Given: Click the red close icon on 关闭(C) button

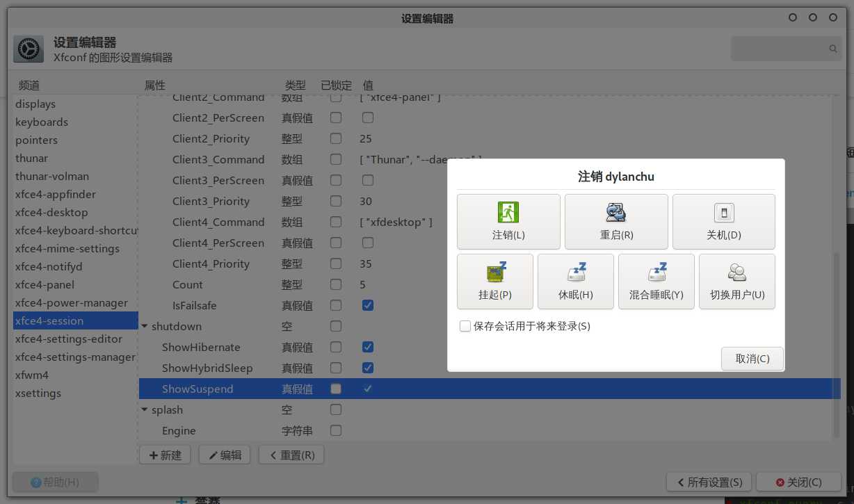Looking at the screenshot, I should pos(780,482).
